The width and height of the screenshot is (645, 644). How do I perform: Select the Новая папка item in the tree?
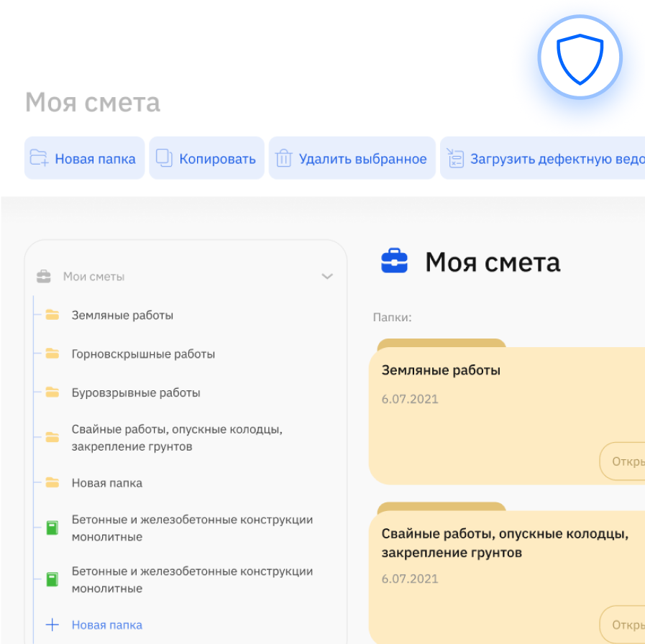pyautogui.click(x=105, y=483)
